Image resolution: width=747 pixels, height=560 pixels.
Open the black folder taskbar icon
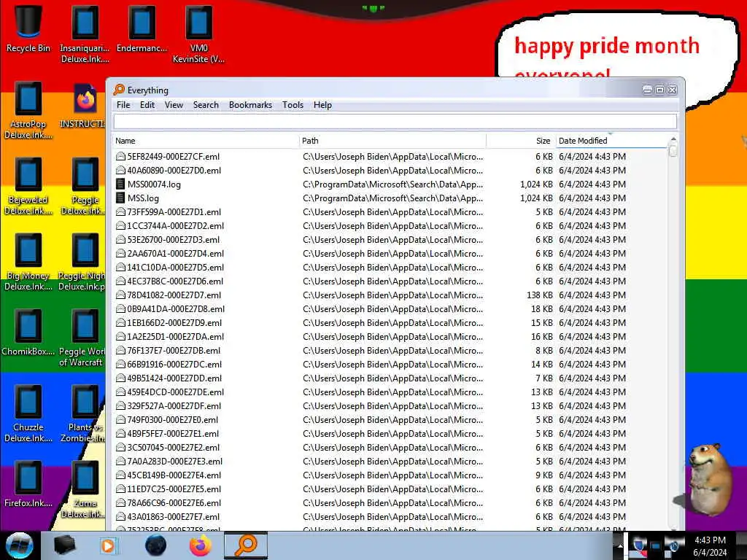[x=64, y=545]
